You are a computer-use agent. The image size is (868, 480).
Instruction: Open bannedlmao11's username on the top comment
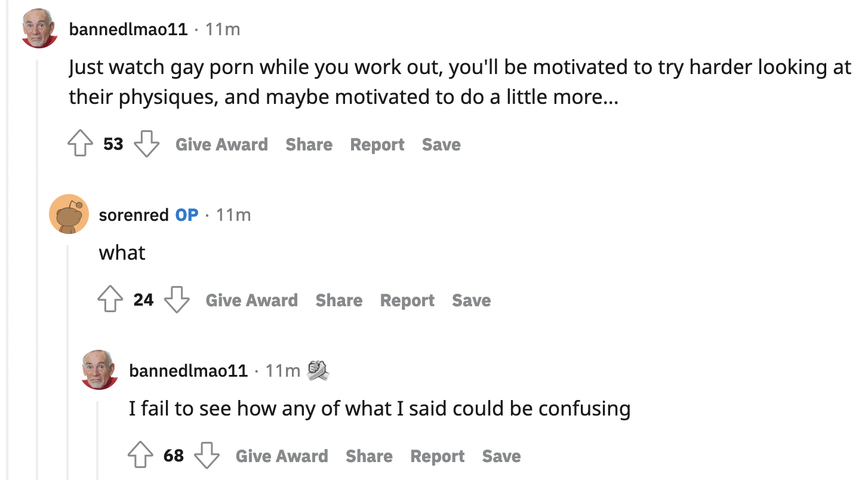[128, 29]
